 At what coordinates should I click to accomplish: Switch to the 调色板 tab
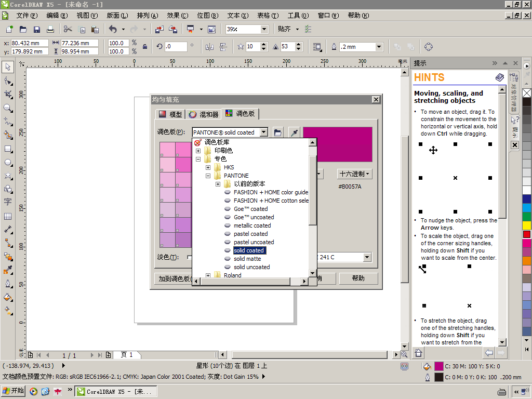tap(240, 114)
